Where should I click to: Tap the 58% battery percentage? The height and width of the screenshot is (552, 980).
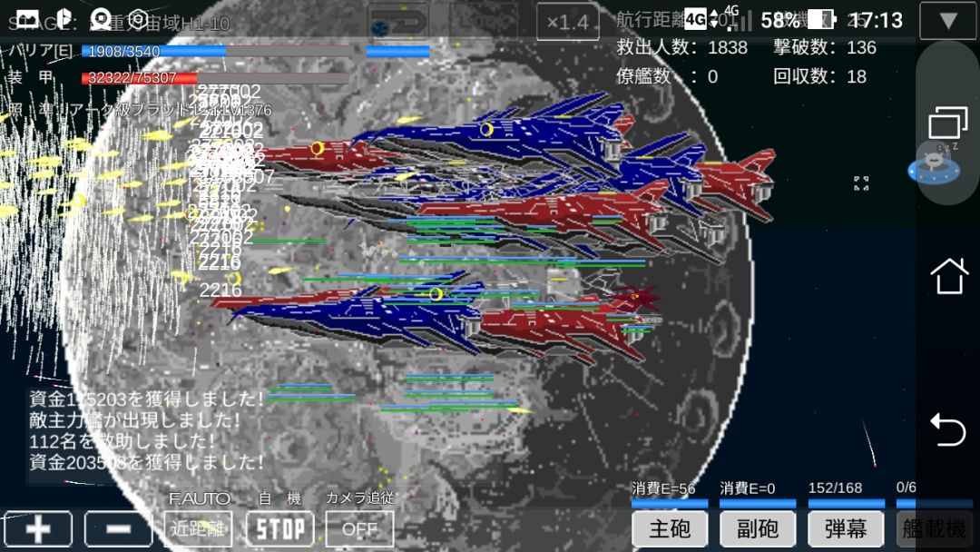pyautogui.click(x=780, y=21)
